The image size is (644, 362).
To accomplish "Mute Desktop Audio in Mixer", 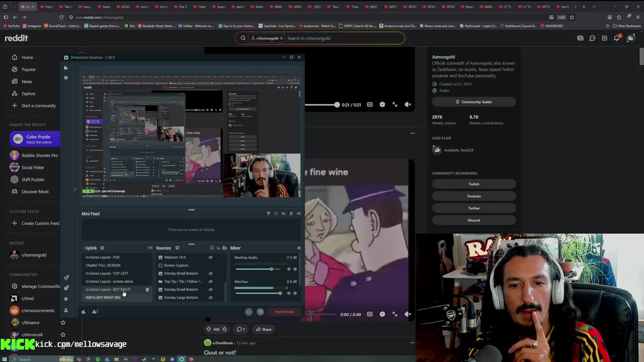I will click(x=289, y=269).
